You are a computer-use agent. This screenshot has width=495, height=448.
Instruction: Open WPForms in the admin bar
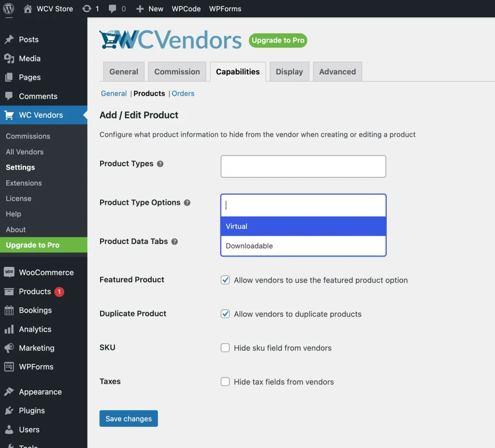[225, 9]
